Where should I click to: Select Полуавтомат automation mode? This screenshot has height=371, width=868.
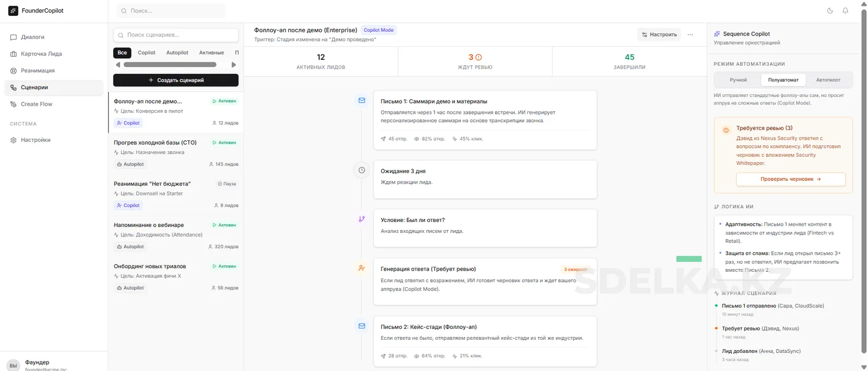coord(783,80)
